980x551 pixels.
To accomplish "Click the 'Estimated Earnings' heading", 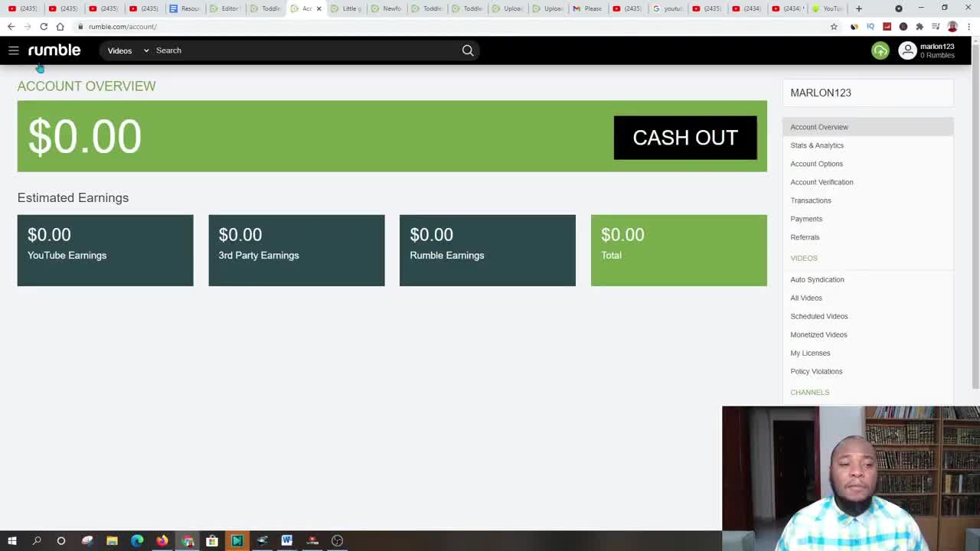I will (73, 197).
